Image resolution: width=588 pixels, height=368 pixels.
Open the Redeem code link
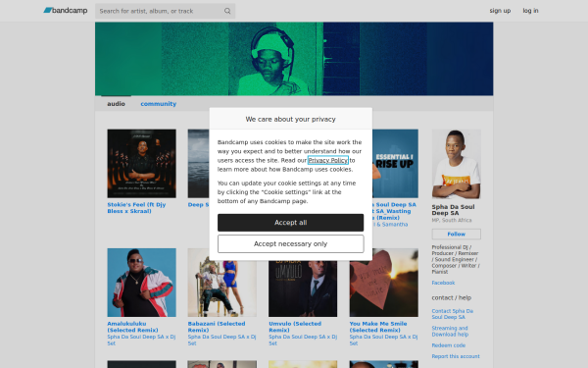coord(449,345)
